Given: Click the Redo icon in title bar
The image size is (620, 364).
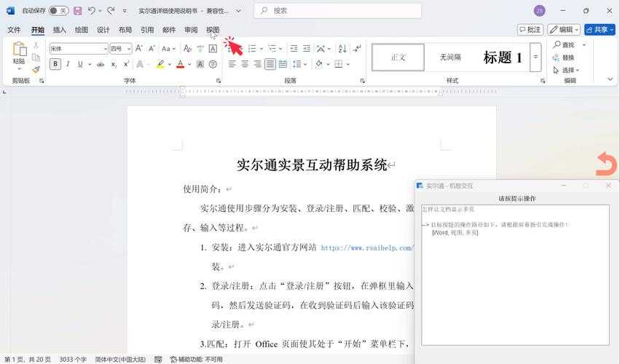Looking at the screenshot, I should tap(111, 11).
